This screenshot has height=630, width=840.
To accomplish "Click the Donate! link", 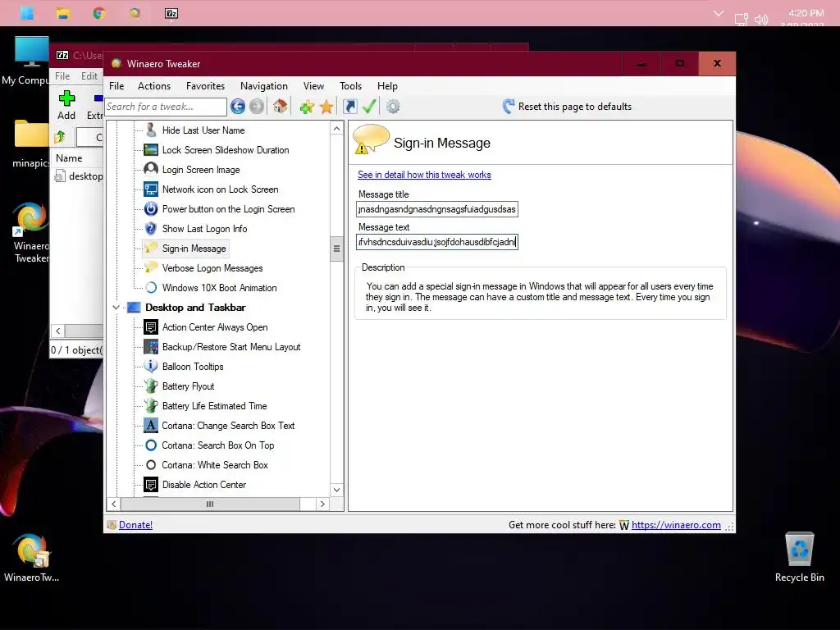I will (135, 525).
